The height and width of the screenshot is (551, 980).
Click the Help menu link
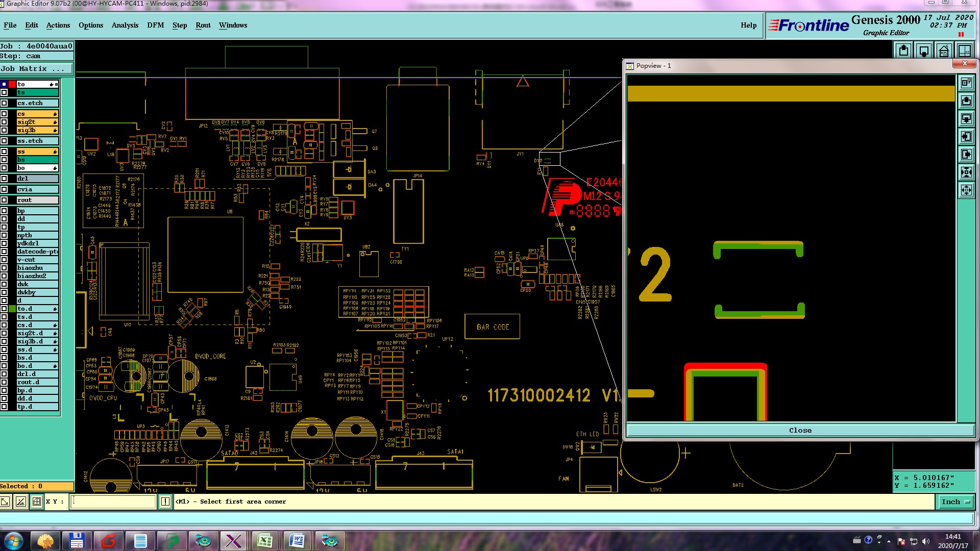coord(748,25)
